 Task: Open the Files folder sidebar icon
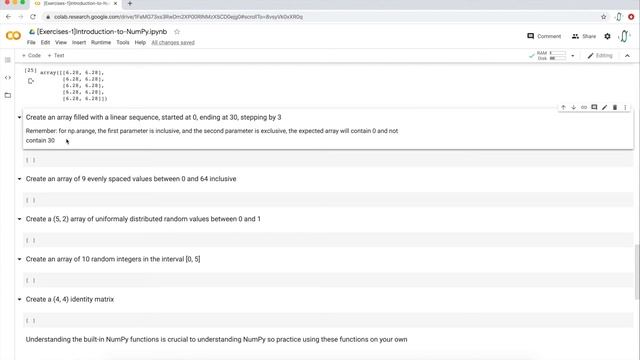click(x=8, y=95)
